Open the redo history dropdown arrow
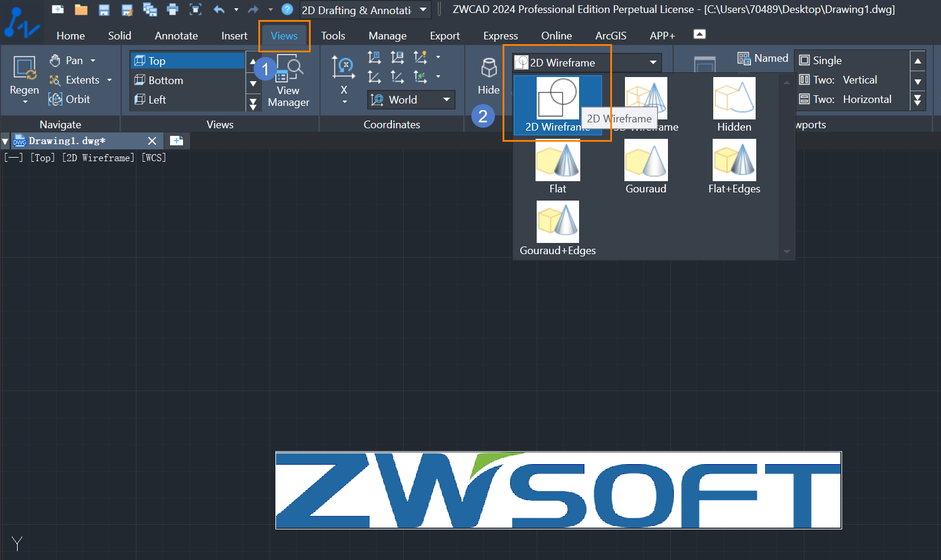This screenshot has width=941, height=560. tap(270, 9)
